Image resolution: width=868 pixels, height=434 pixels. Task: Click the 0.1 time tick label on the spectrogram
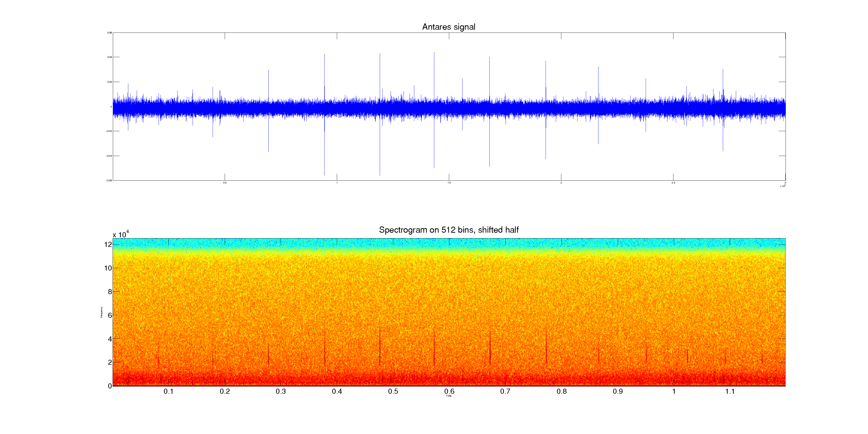click(x=169, y=392)
